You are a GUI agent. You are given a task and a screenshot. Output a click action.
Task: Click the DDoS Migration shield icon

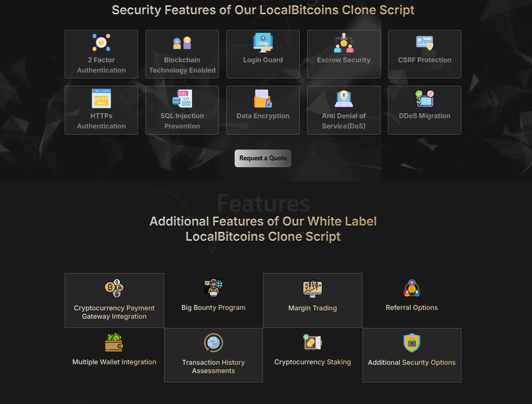point(424,99)
